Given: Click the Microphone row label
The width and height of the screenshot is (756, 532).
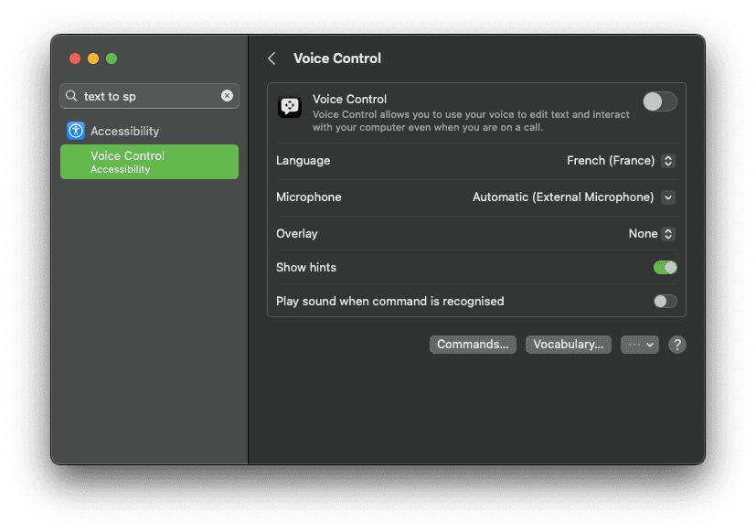Looking at the screenshot, I should pyautogui.click(x=309, y=197).
